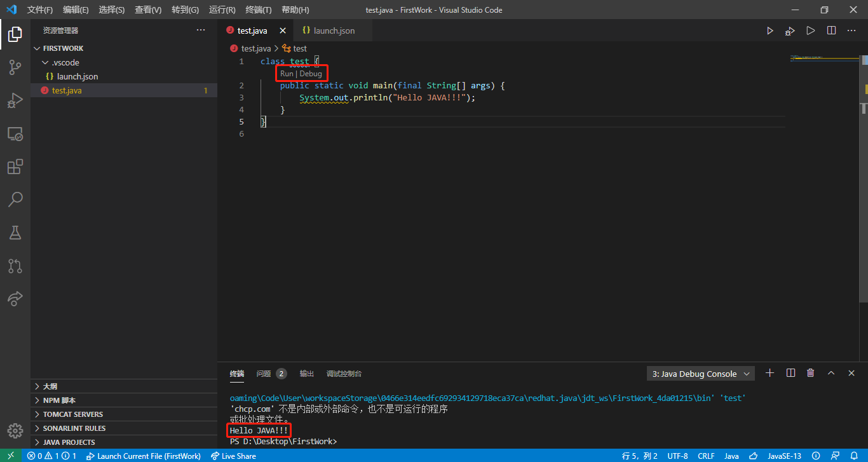The width and height of the screenshot is (868, 462).
Task: Click the minimap code preview
Action: [824, 58]
